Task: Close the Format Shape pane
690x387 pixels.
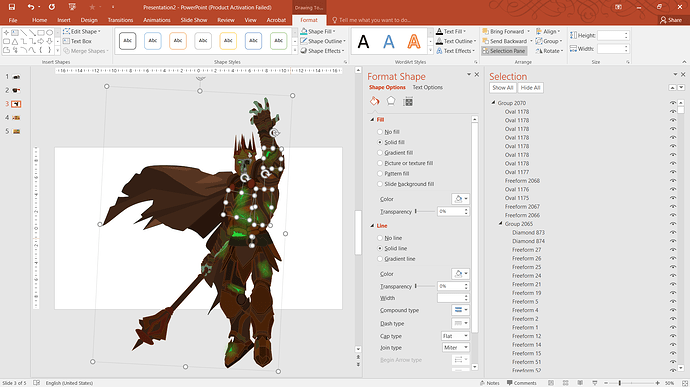Action: tap(477, 74)
